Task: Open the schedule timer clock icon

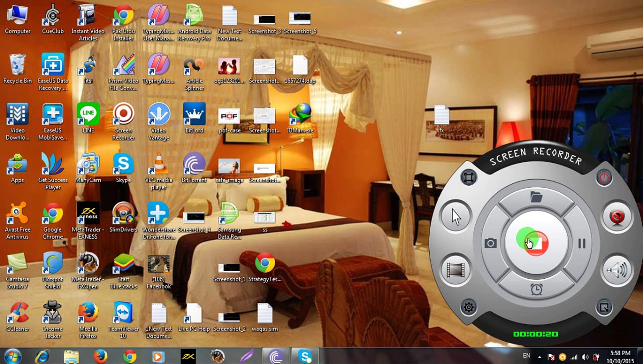Action: [536, 289]
